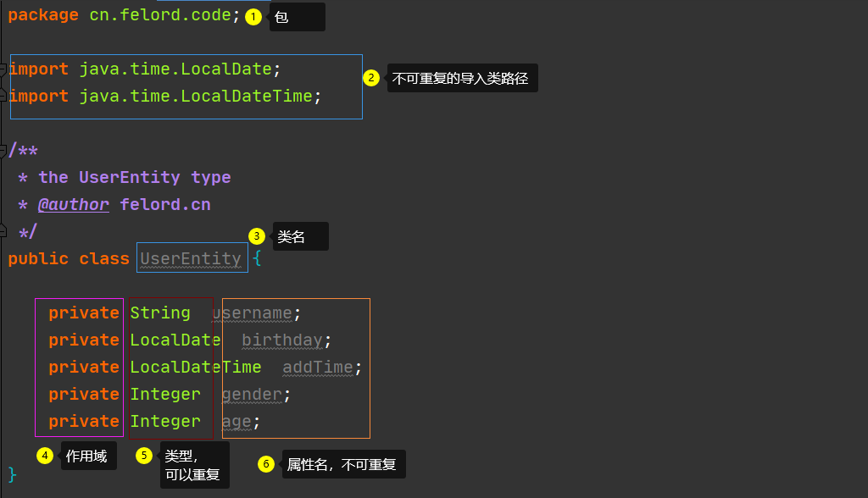Click the 作用域 label
Viewport: 868px width, 498px height.
(88, 456)
